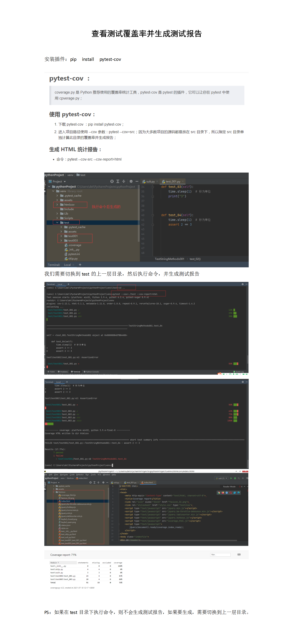Expand the Lib folder
This screenshot has height=644, width=293.
[57, 213]
